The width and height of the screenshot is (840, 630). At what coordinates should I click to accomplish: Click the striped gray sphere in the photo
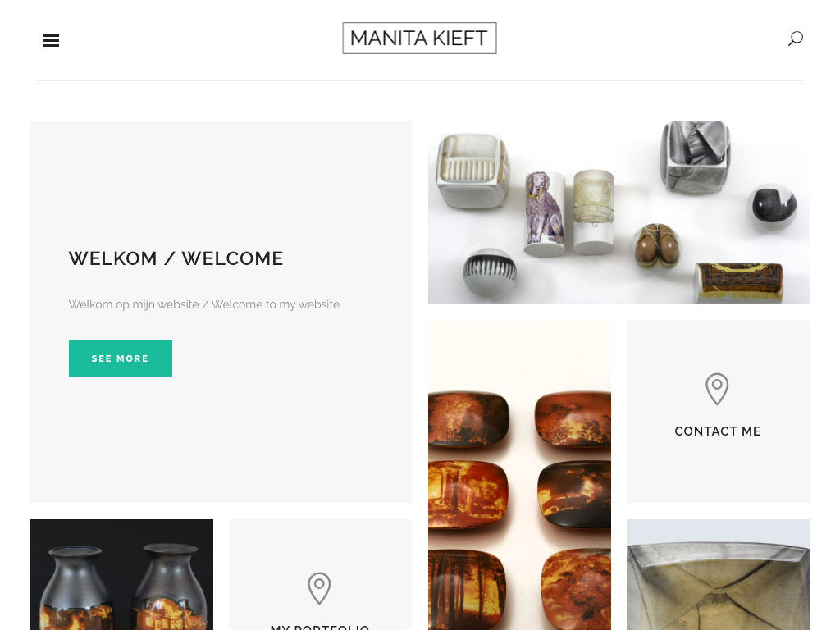[490, 272]
